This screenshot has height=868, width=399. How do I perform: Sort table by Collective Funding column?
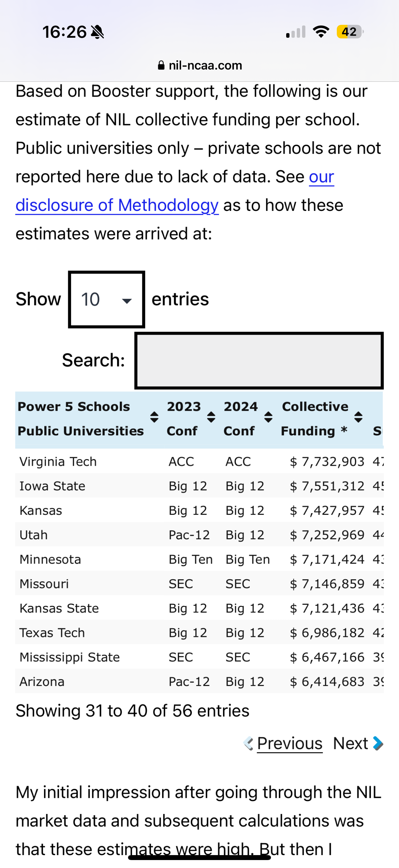pyautogui.click(x=358, y=417)
